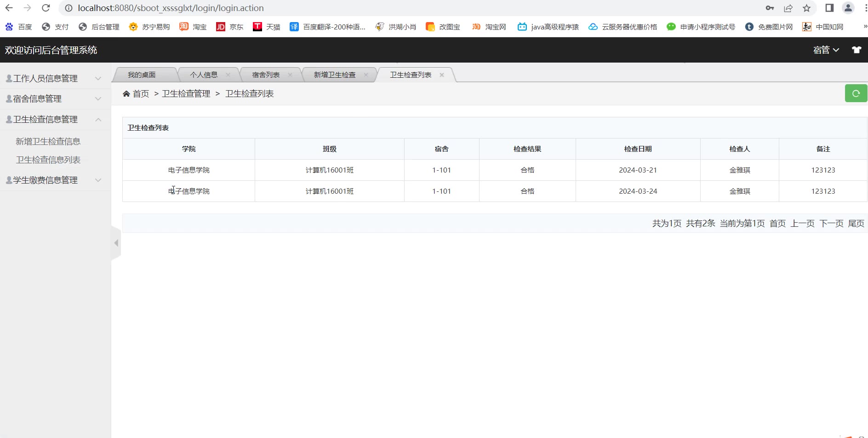This screenshot has width=868, height=438.
Task: Go to 尾页 in pagination
Action: pyautogui.click(x=857, y=223)
